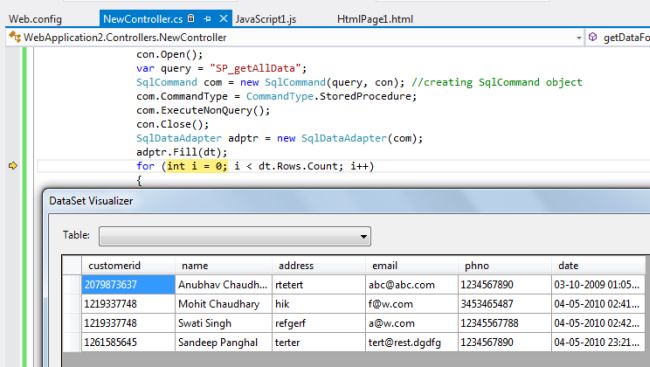
Task: Pin the NewController.cs tab
Action: point(208,19)
